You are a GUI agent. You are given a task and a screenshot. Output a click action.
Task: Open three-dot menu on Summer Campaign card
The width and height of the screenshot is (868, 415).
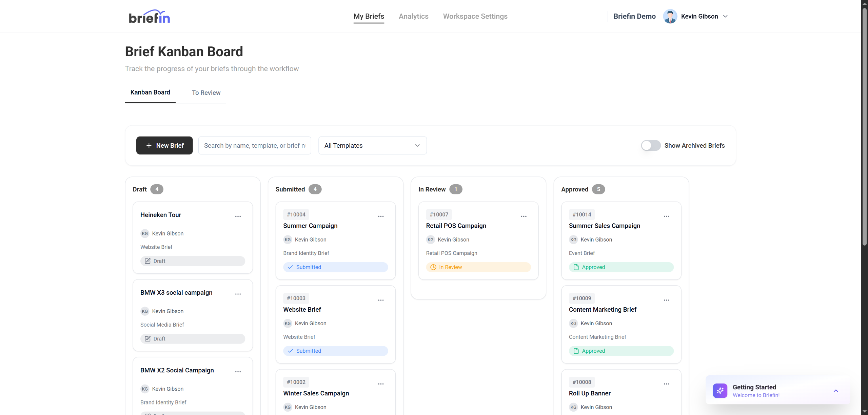[x=381, y=216]
